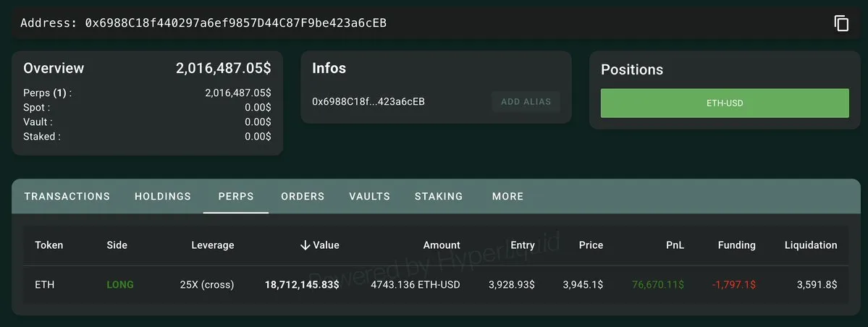Viewport: 868px width, 327px height.
Task: Select the ETH token row
Action: click(x=44, y=284)
